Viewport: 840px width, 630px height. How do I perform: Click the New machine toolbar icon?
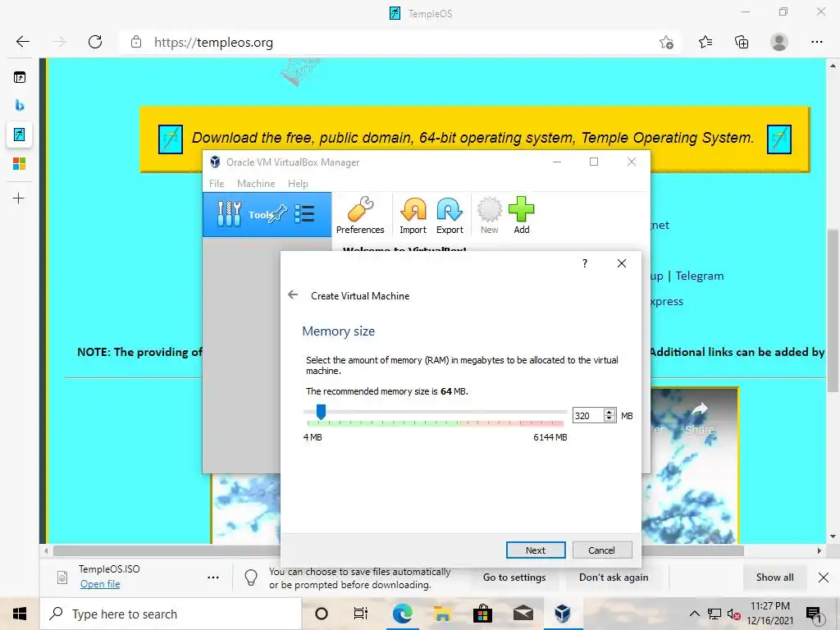[489, 216]
